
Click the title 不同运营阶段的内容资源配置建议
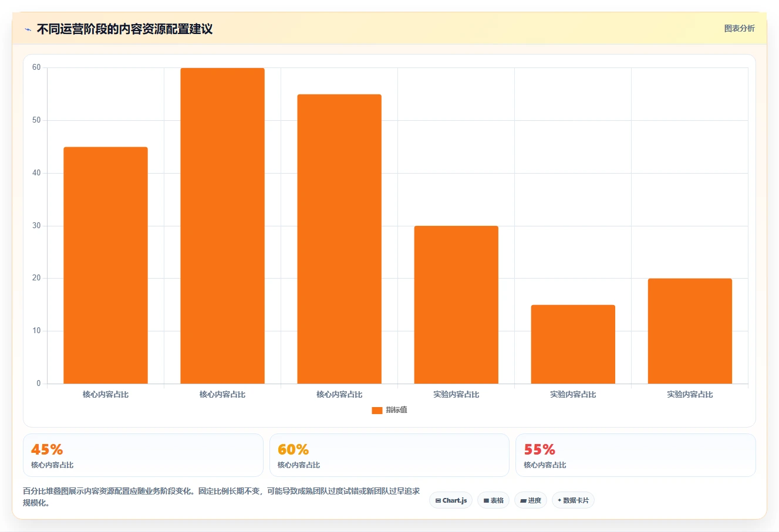(x=124, y=29)
